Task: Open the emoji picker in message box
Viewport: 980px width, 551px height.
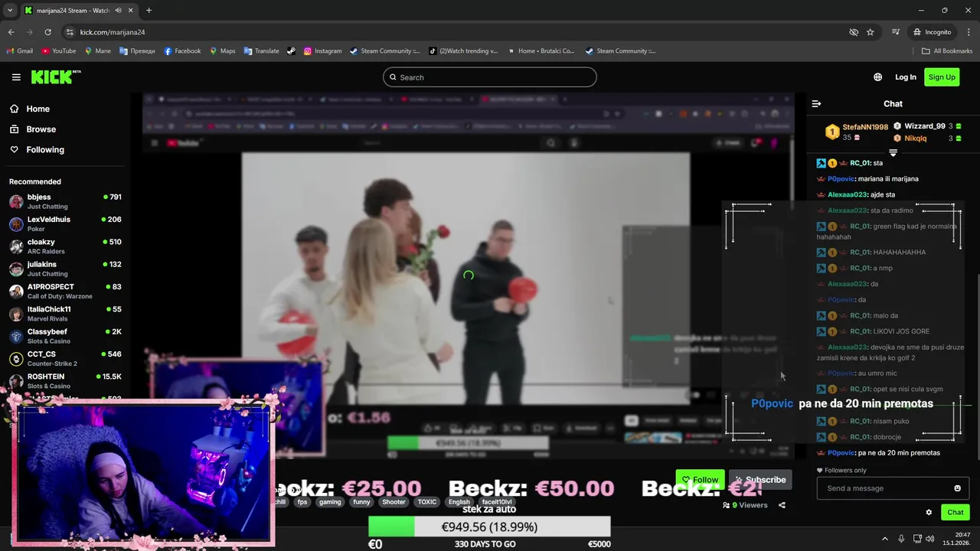Action: click(957, 488)
